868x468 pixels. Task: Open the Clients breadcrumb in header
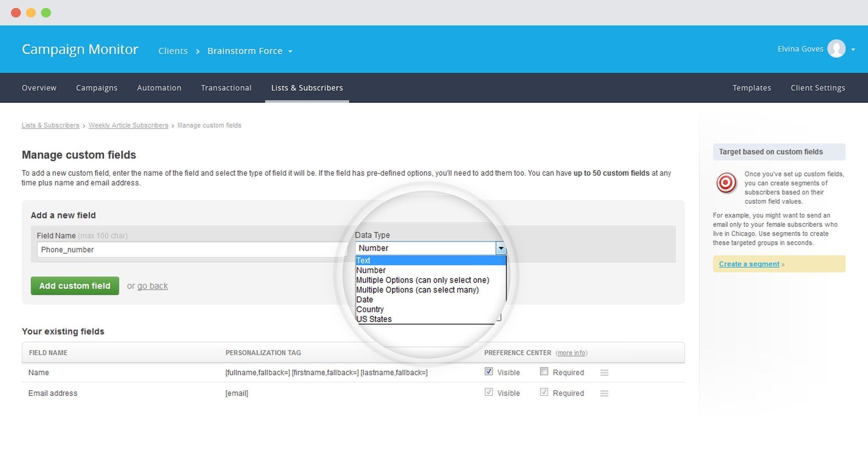click(x=173, y=51)
